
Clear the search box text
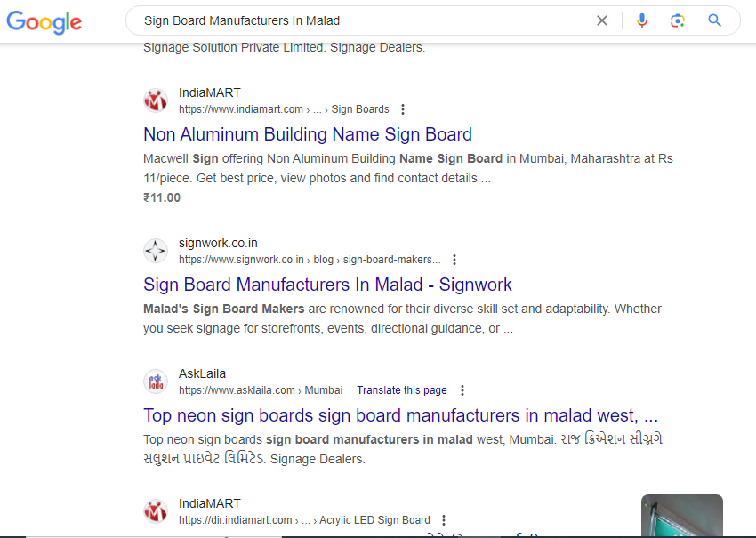(602, 20)
